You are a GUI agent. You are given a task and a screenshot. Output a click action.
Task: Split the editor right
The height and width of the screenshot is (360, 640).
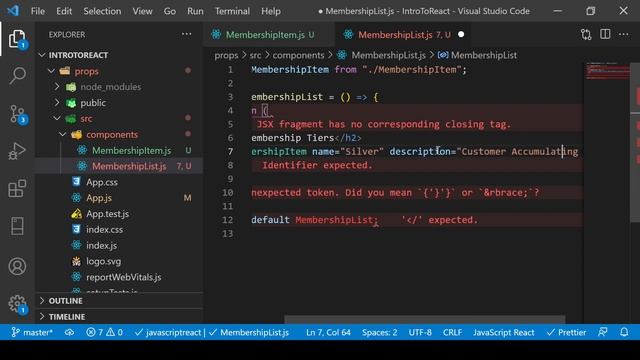pyautogui.click(x=605, y=34)
